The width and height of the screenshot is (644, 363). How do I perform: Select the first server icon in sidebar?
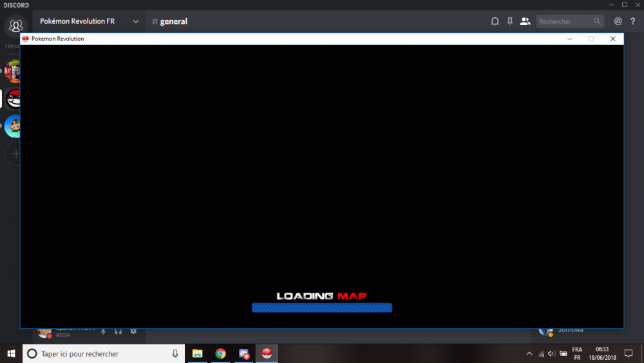click(13, 71)
